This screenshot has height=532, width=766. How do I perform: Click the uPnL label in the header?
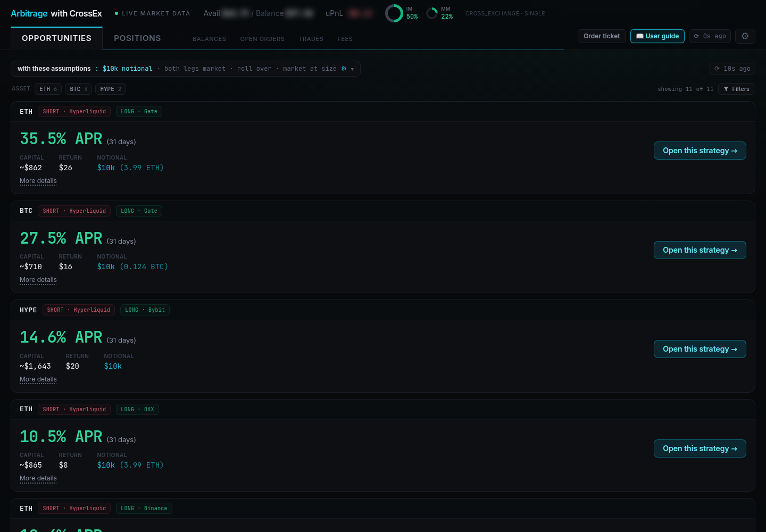[334, 13]
